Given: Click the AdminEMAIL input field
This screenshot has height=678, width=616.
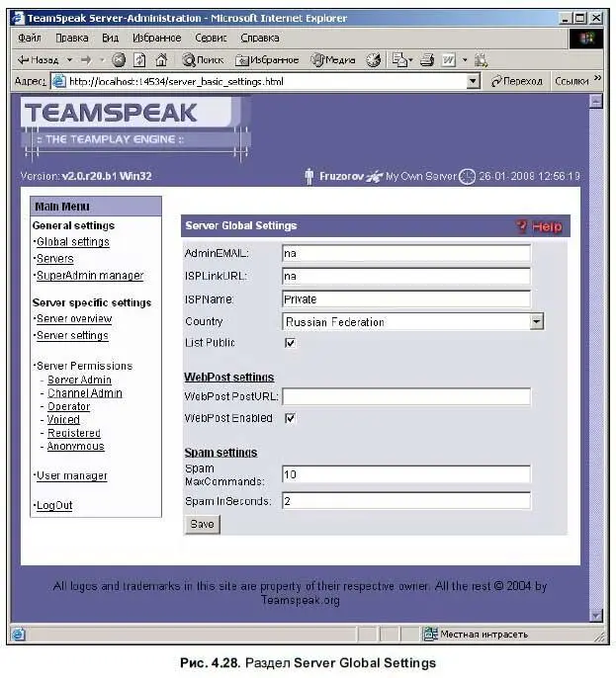Looking at the screenshot, I should pos(406,253).
